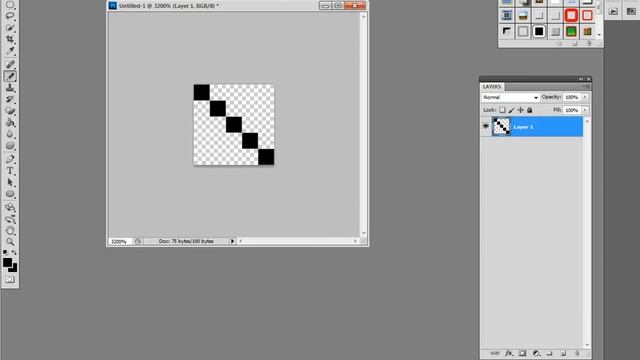Click Link Layers icon in Layers panel
The height and width of the screenshot is (360, 640).
[495, 353]
